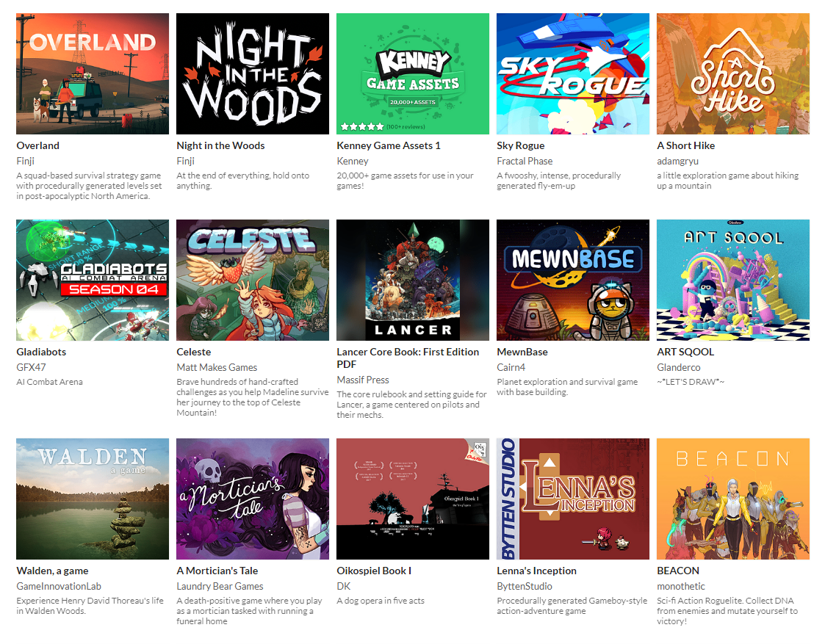The width and height of the screenshot is (825, 644).
Task: Open the Night in the Woods cover image
Action: pos(253,73)
